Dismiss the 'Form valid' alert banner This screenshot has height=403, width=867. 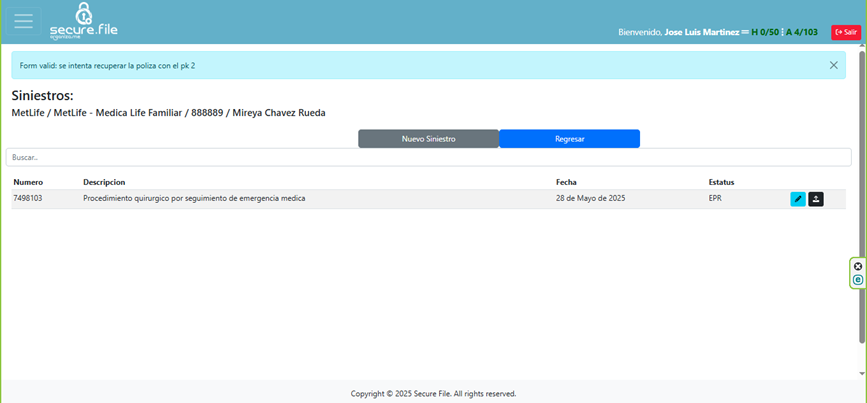point(833,65)
